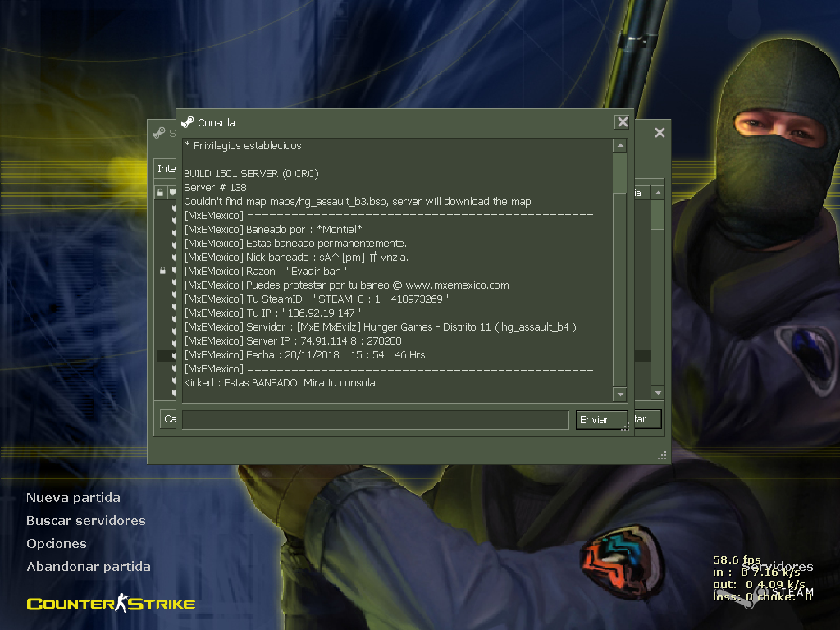The width and height of the screenshot is (840, 630).
Task: Click the lock column header in the server browser
Action: [160, 192]
